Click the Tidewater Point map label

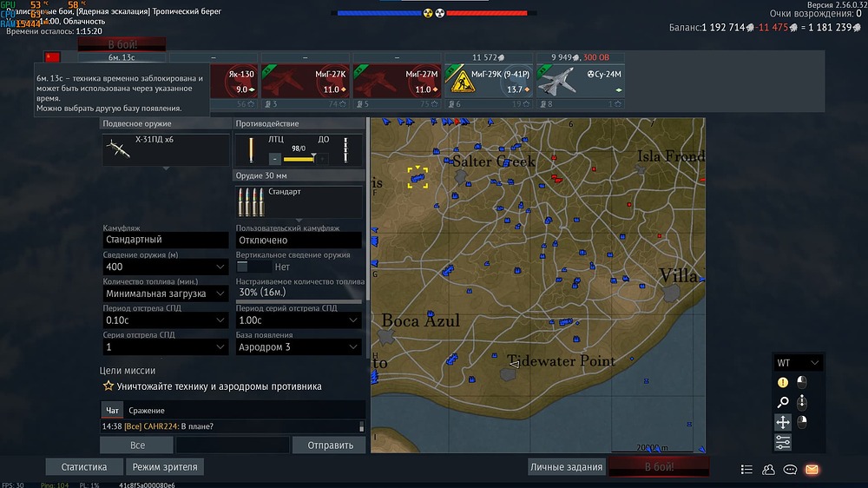point(561,361)
